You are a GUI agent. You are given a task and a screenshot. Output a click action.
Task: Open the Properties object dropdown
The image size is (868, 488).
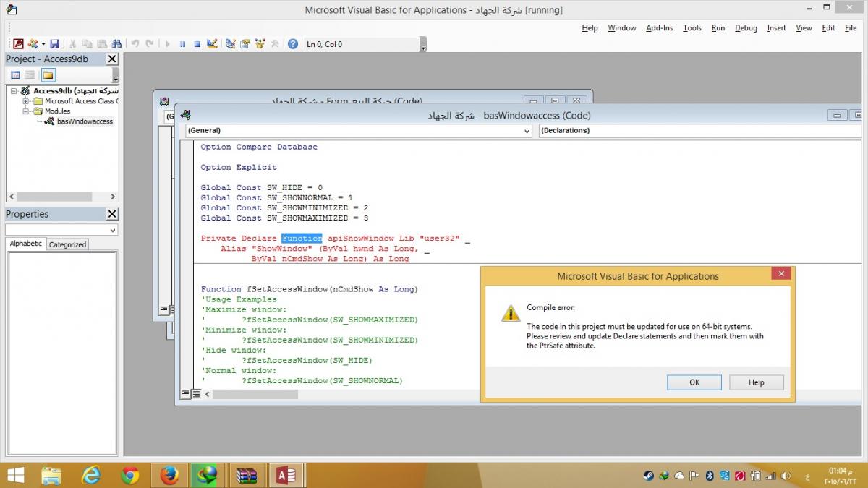[x=111, y=230]
